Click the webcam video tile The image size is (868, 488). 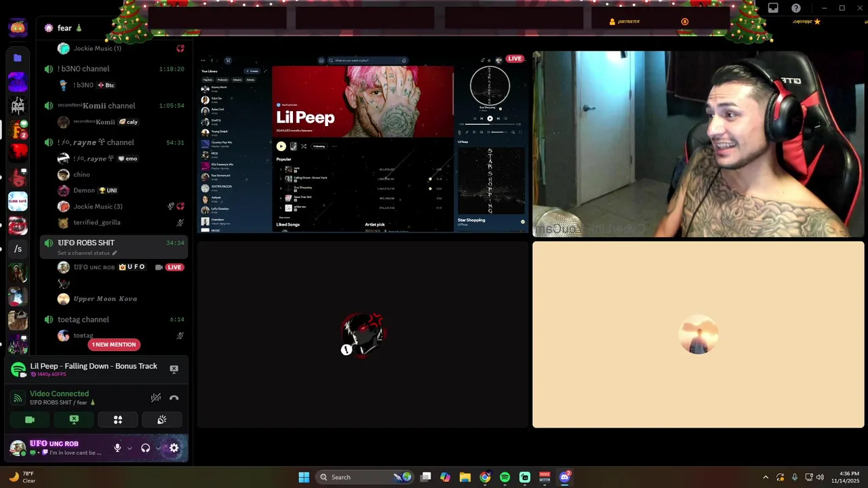(698, 144)
